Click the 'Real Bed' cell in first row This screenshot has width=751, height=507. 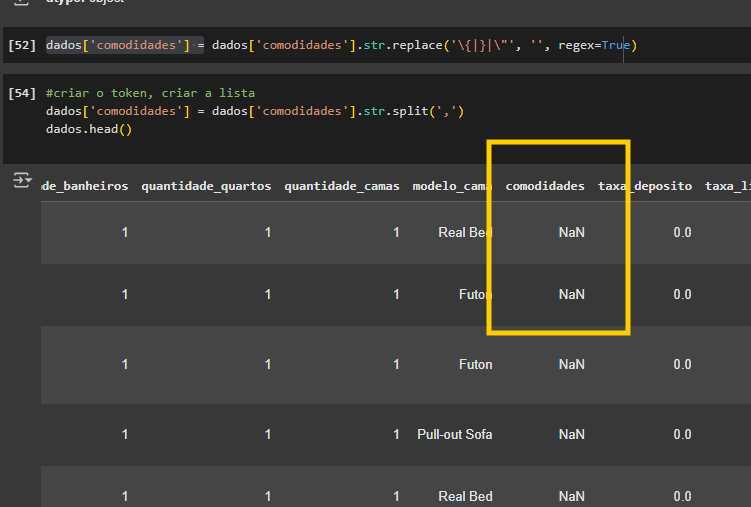point(465,233)
